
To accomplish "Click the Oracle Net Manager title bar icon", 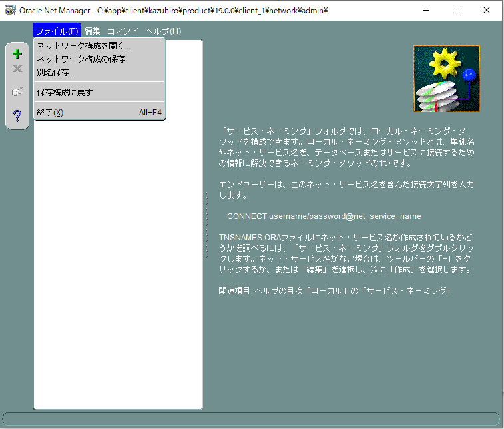I will (10, 10).
